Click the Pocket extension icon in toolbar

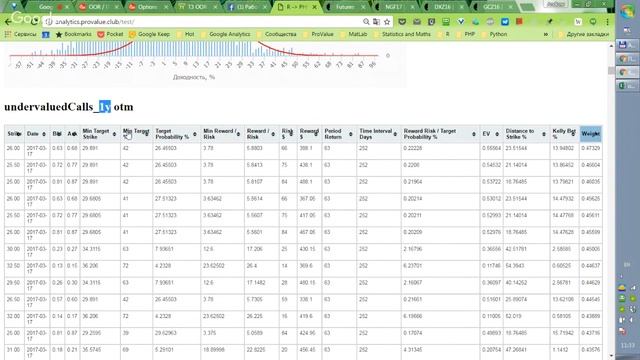click(x=402, y=22)
